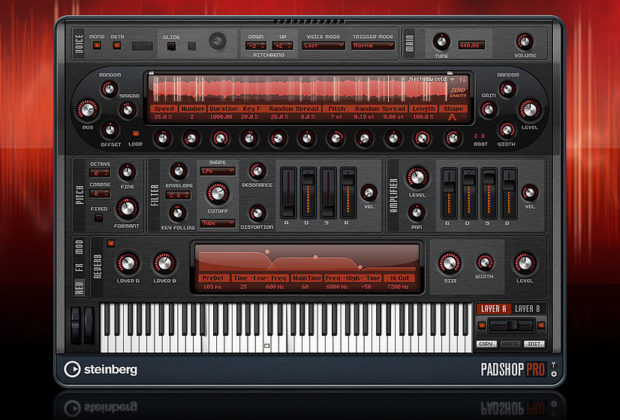Click the Tune 440.00 value field
620x420 pixels.
tap(471, 45)
